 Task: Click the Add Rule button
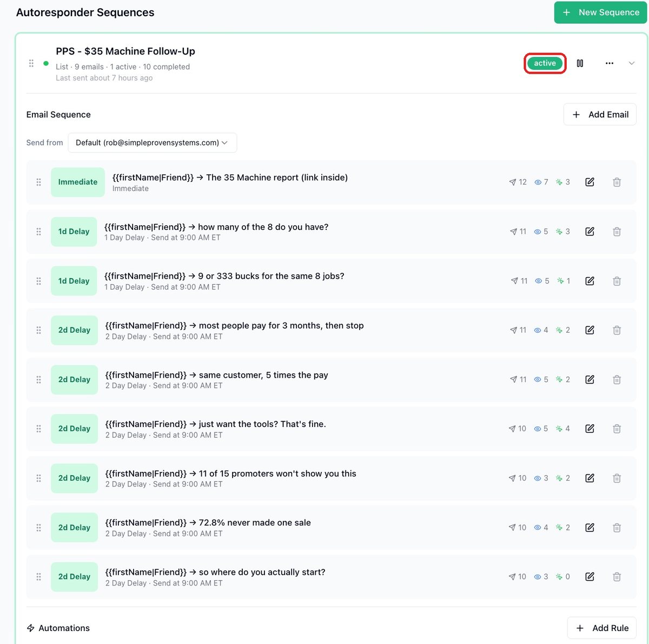601,628
